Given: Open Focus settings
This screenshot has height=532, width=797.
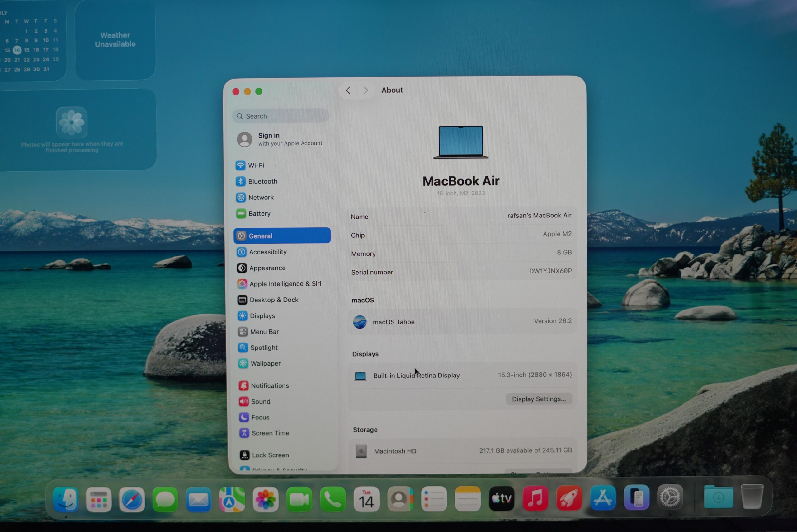Looking at the screenshot, I should click(x=285, y=417).
